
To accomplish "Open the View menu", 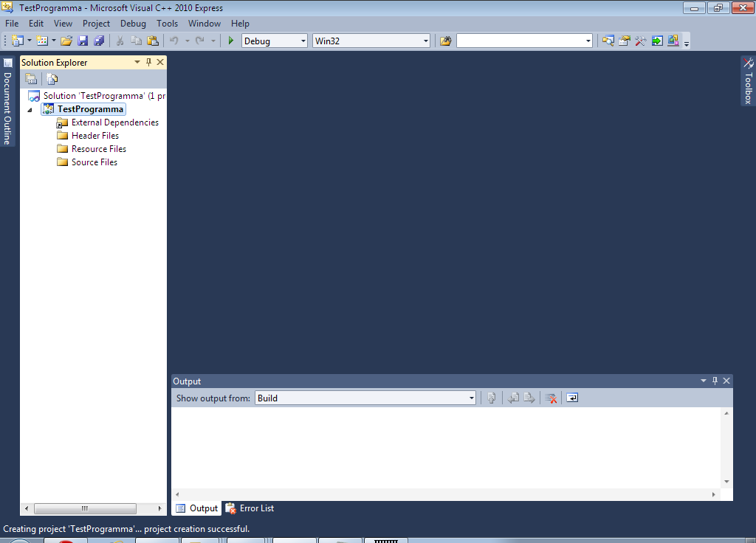I will (x=63, y=24).
